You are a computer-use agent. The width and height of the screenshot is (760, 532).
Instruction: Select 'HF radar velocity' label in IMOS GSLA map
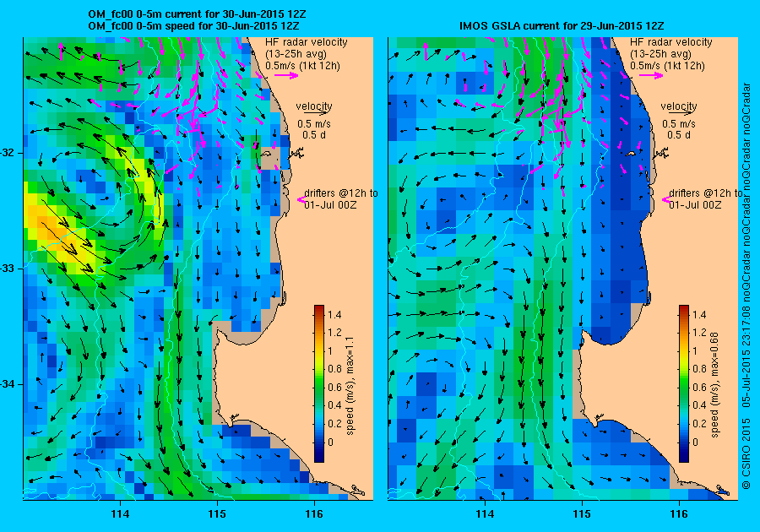(x=670, y=42)
